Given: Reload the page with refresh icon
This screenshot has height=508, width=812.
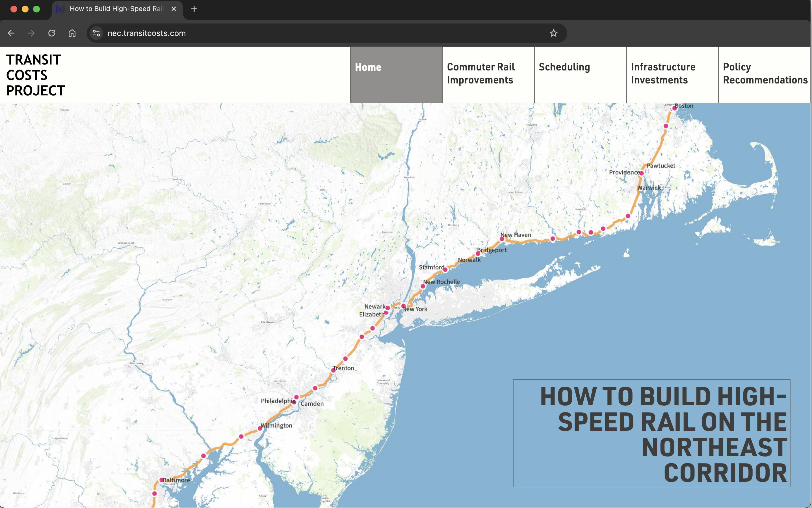Looking at the screenshot, I should pyautogui.click(x=52, y=33).
